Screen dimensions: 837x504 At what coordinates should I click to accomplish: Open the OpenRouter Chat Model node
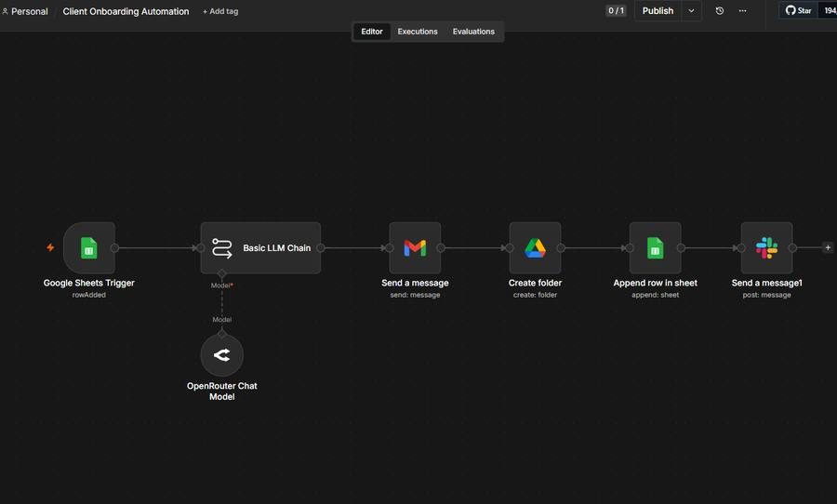tap(222, 355)
